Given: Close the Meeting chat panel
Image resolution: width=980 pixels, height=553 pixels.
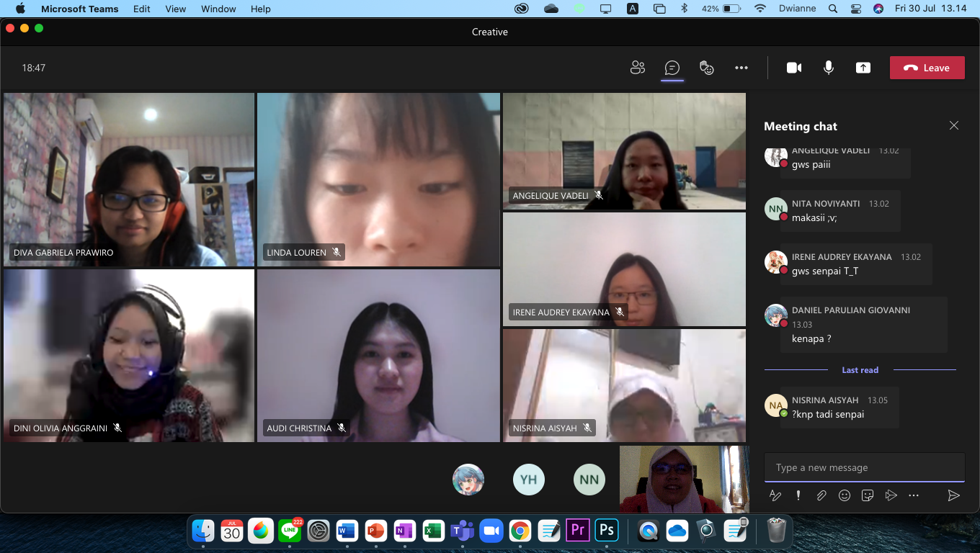Looking at the screenshot, I should [954, 126].
